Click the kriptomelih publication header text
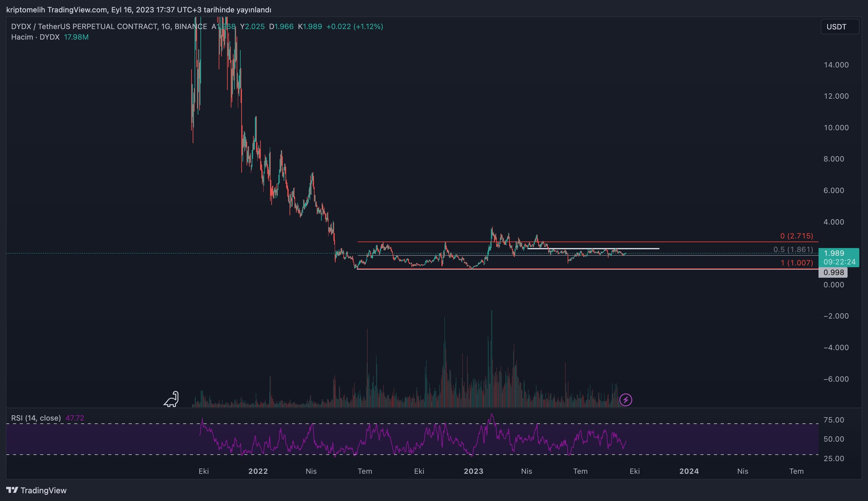Image resolution: width=868 pixels, height=501 pixels. pos(139,10)
